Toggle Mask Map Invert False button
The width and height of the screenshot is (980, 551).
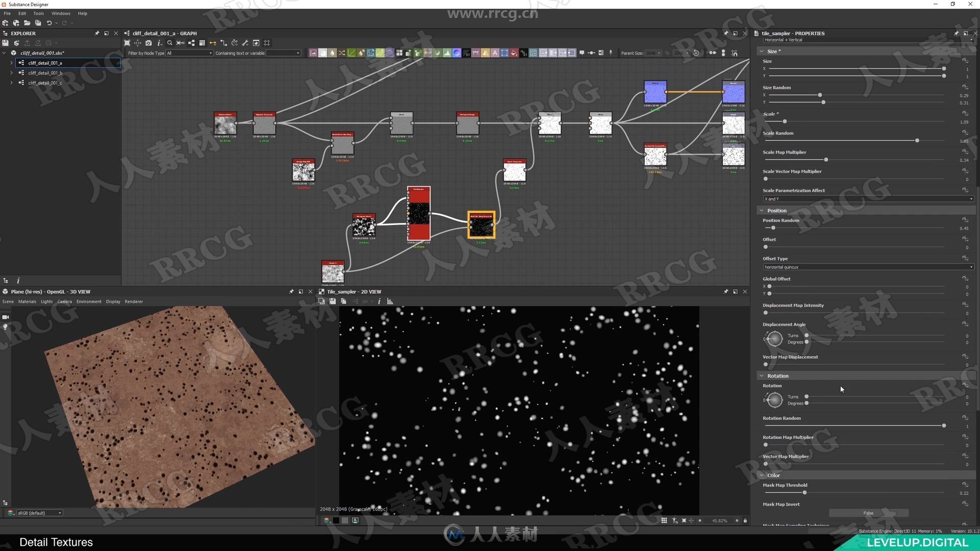(x=868, y=513)
